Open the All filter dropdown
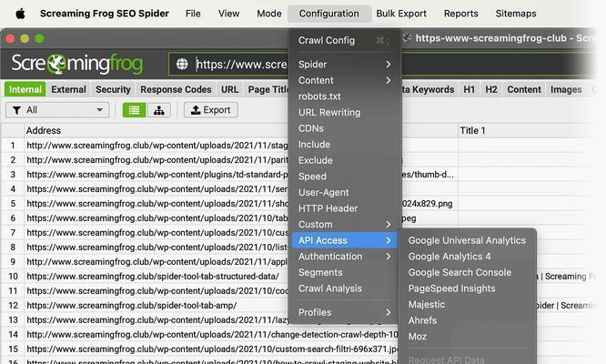Image resolution: width=606 pixels, height=364 pixels. [57, 110]
